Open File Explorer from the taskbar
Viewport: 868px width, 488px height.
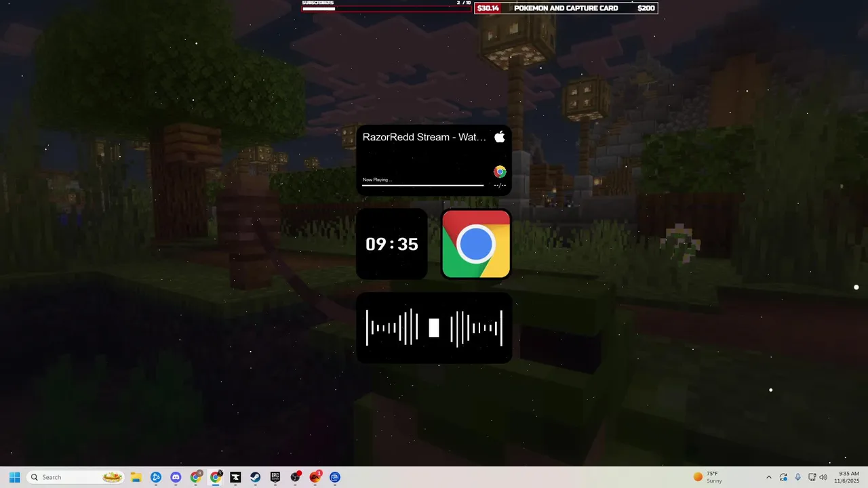[136, 477]
